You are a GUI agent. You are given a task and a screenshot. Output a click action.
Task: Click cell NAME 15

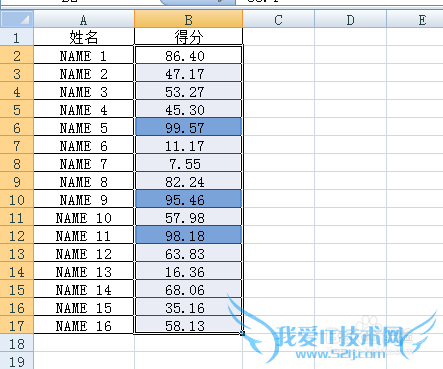pos(84,307)
